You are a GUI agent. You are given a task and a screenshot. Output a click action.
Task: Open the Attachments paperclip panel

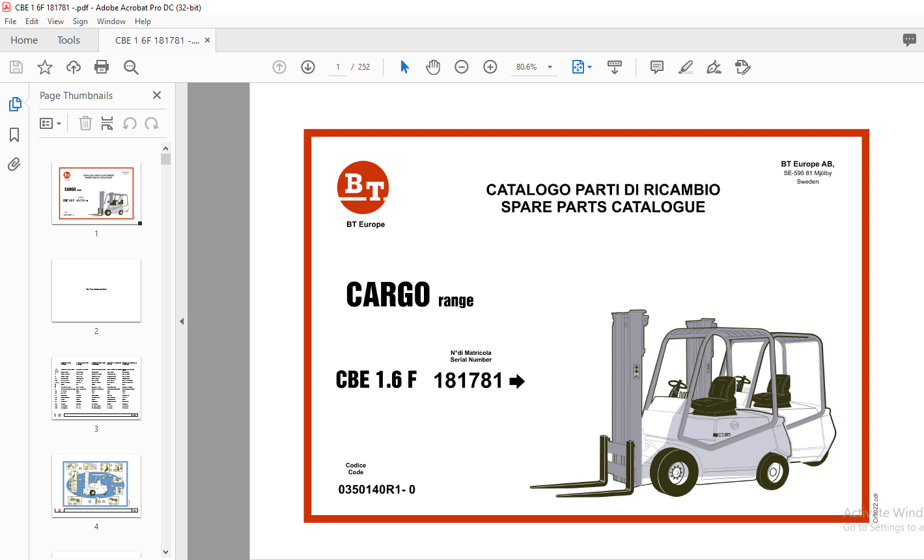coord(14,164)
